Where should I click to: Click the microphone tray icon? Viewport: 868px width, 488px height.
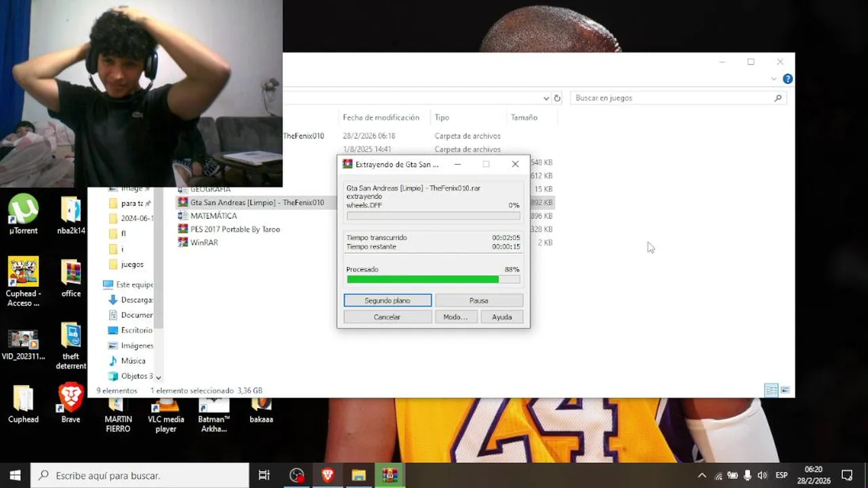pos(747,475)
